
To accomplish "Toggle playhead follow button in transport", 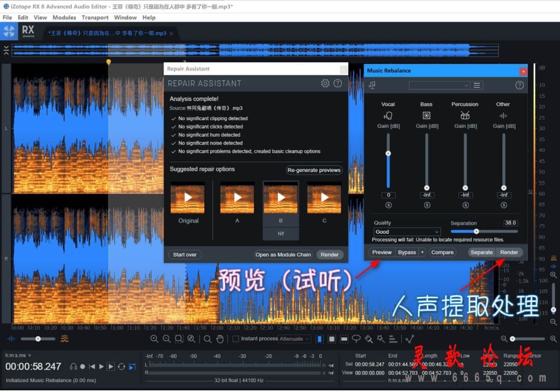I will [x=132, y=366].
